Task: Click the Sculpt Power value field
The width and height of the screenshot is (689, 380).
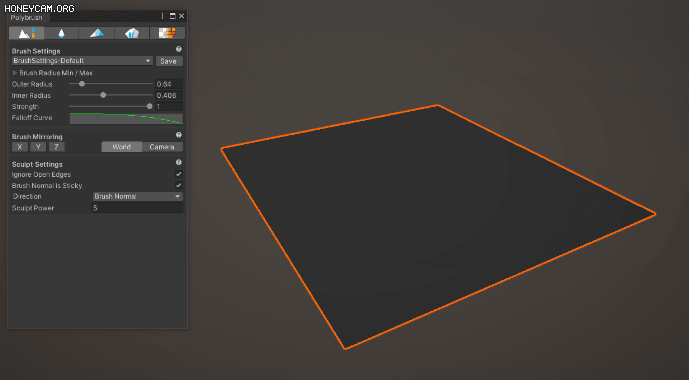Action: click(x=137, y=208)
